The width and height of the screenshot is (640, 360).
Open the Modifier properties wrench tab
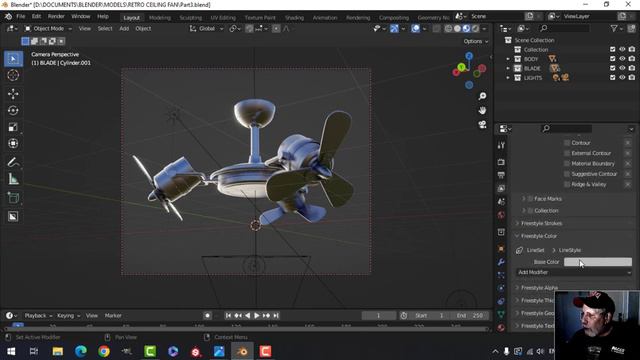pyautogui.click(x=501, y=262)
